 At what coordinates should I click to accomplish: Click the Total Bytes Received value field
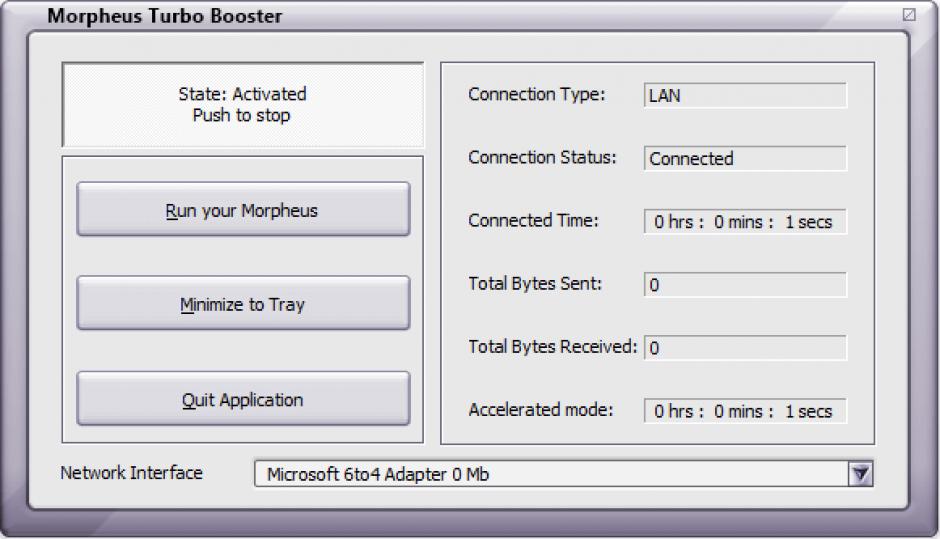click(745, 348)
